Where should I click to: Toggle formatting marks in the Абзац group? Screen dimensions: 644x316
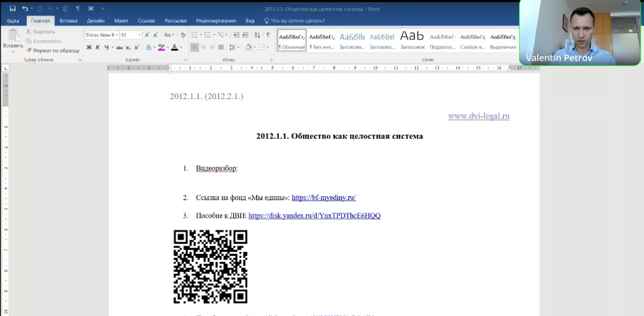(268, 35)
